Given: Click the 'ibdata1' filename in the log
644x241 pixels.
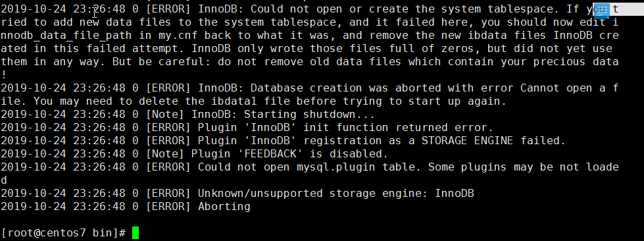Looking at the screenshot, I should (x=234, y=101).
